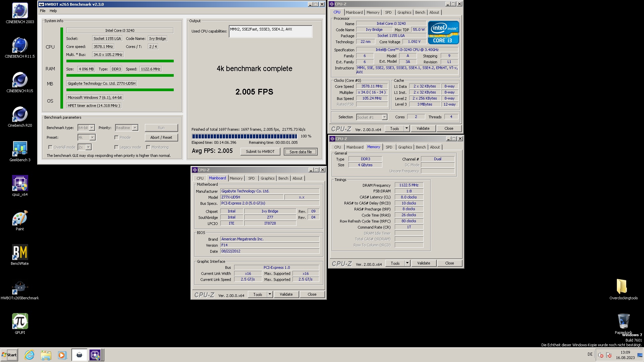This screenshot has width=644, height=362.
Task: Toggle Pmode checkbox
Action: tap(116, 137)
